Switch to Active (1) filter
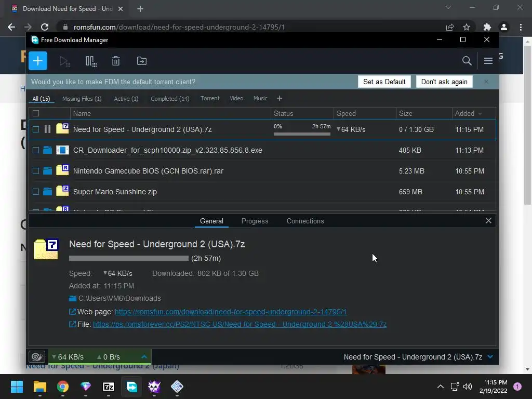 pyautogui.click(x=126, y=99)
